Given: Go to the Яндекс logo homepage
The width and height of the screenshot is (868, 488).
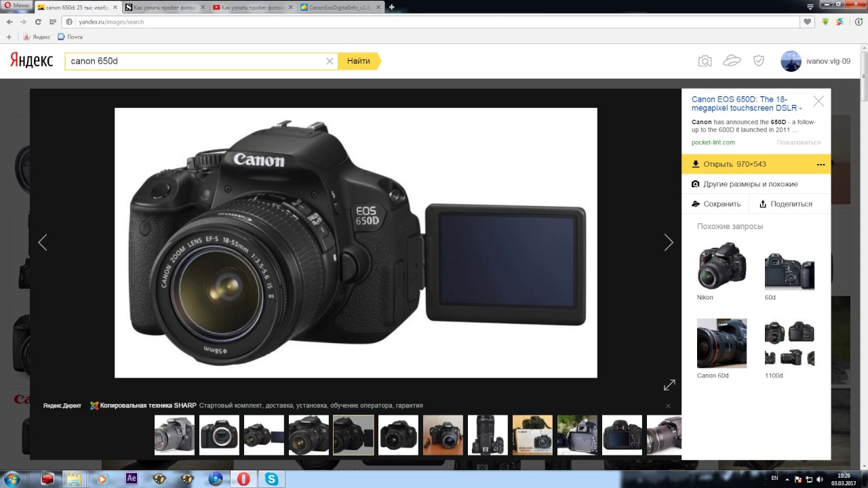Looking at the screenshot, I should click(x=31, y=60).
